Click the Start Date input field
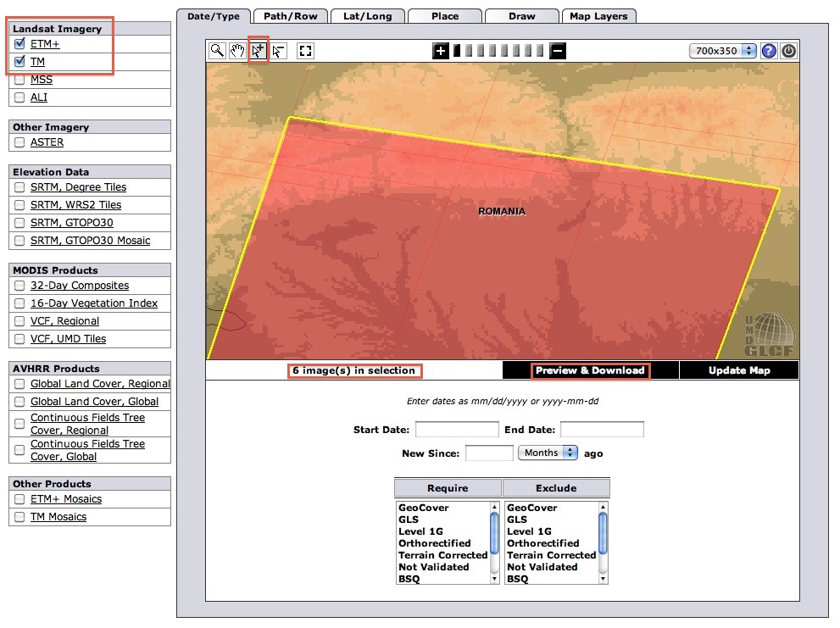This screenshot has height=628, width=840. (x=457, y=429)
